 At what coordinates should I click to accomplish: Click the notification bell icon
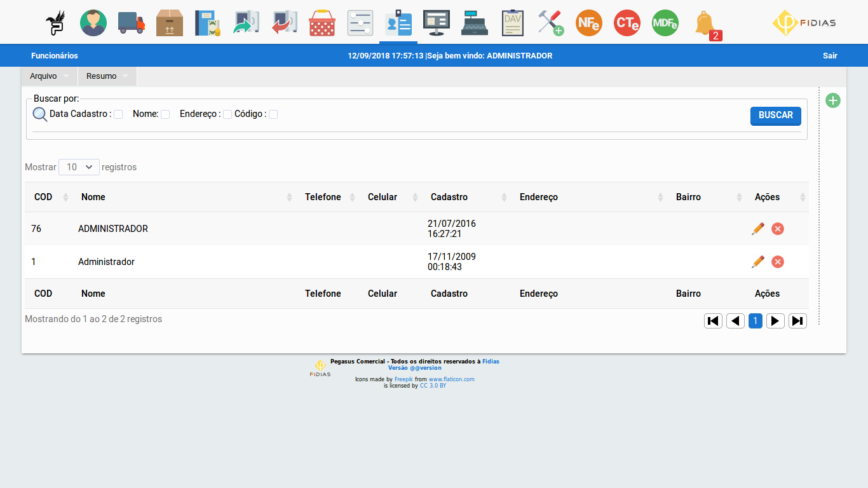(704, 24)
